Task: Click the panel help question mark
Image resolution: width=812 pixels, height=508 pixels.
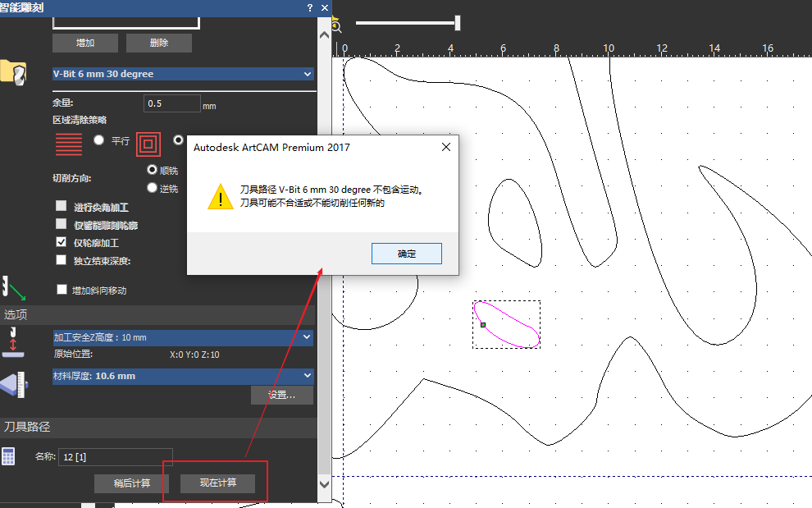Action: click(x=310, y=7)
